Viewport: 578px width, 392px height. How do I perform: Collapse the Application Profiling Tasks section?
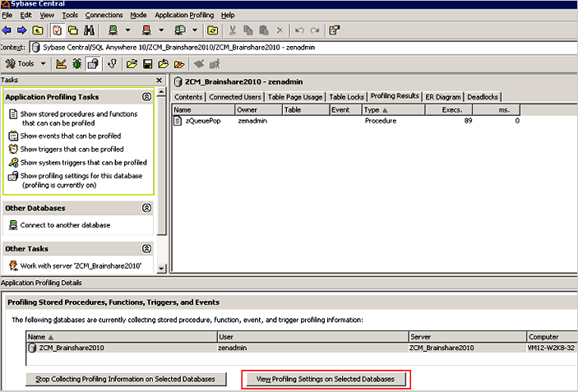point(146,97)
